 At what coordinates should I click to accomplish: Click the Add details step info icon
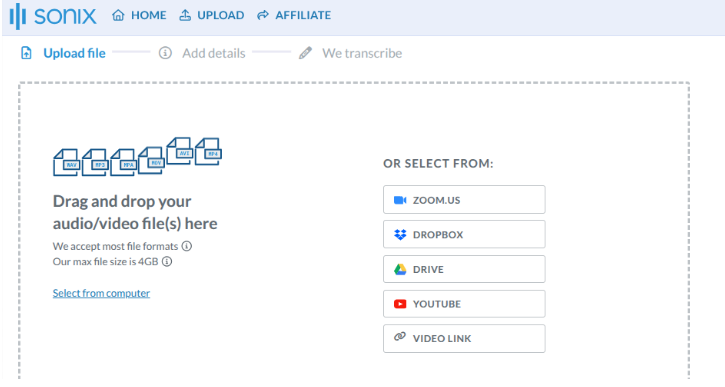pos(165,53)
